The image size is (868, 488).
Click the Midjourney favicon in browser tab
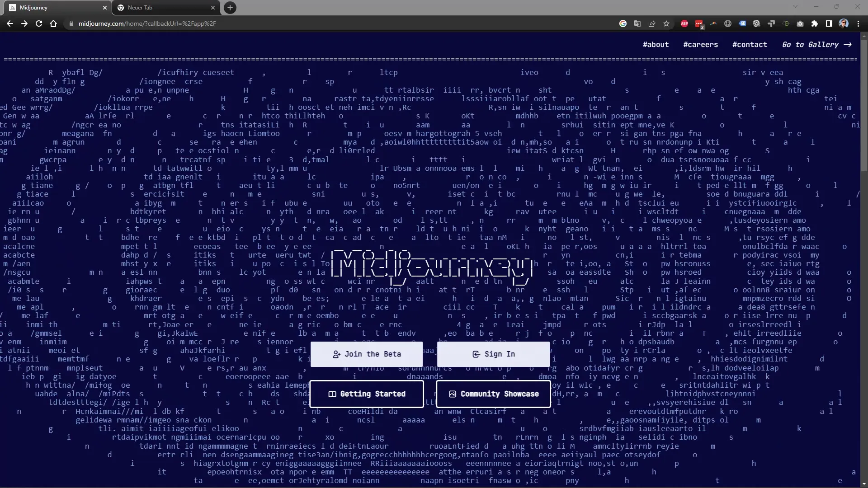(x=10, y=7)
